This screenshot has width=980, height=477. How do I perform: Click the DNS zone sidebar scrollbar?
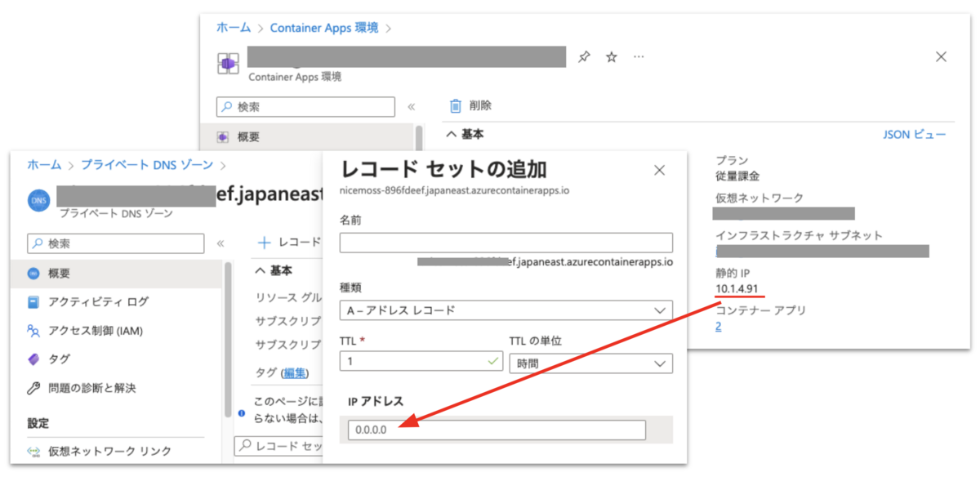(x=227, y=339)
